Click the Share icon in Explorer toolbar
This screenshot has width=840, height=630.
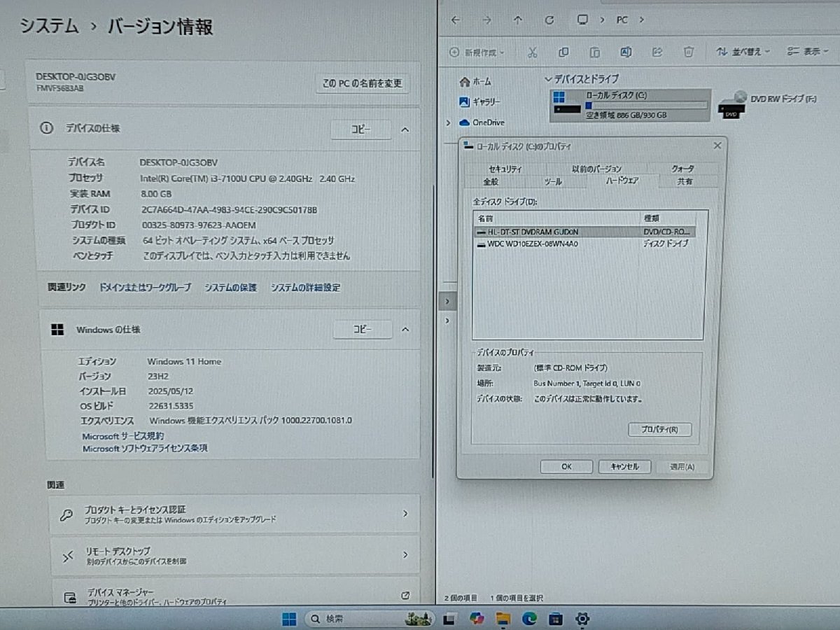(x=657, y=52)
